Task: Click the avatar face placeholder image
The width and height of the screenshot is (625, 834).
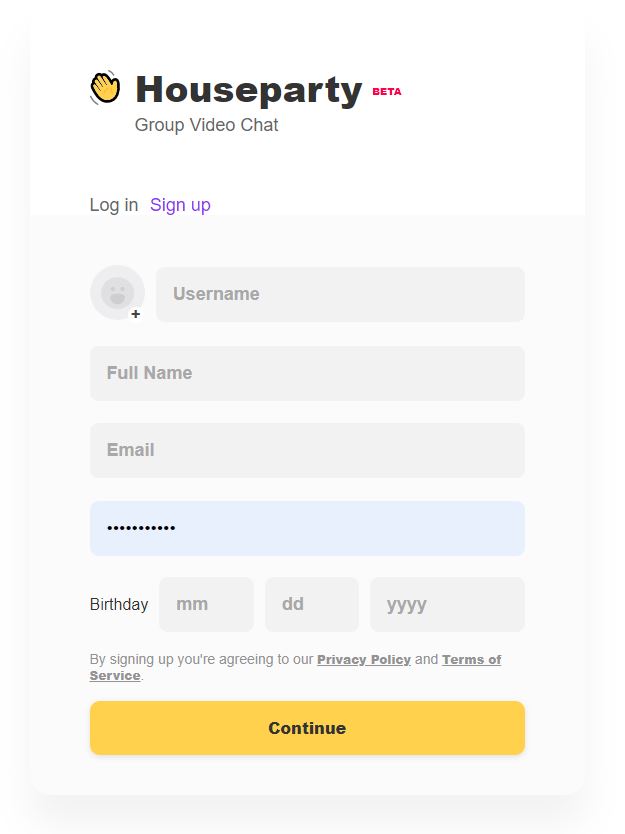Action: point(117,291)
